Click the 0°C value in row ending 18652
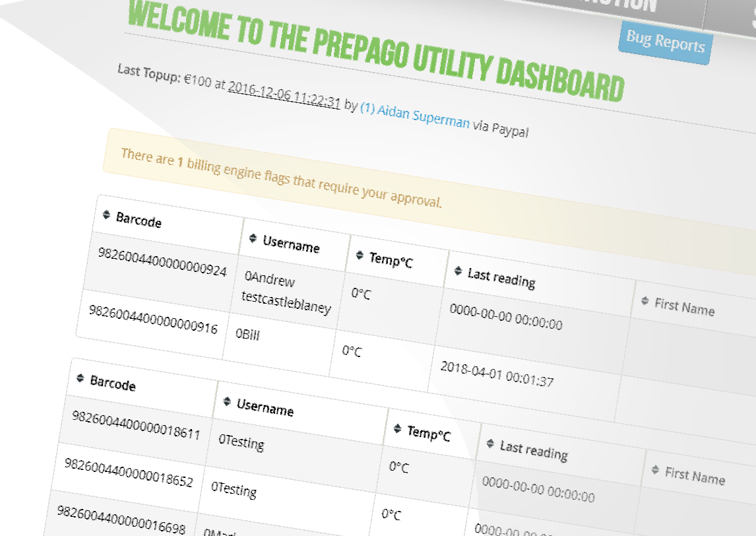Screen dimensions: 756x536 tap(391, 514)
